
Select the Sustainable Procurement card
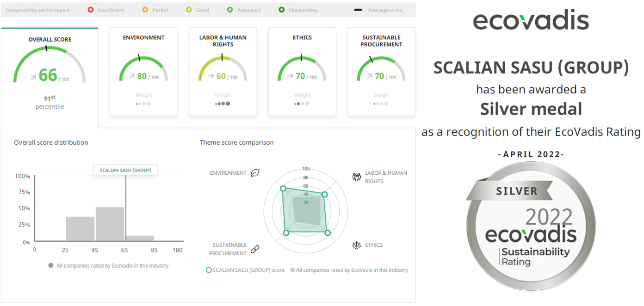(381, 72)
